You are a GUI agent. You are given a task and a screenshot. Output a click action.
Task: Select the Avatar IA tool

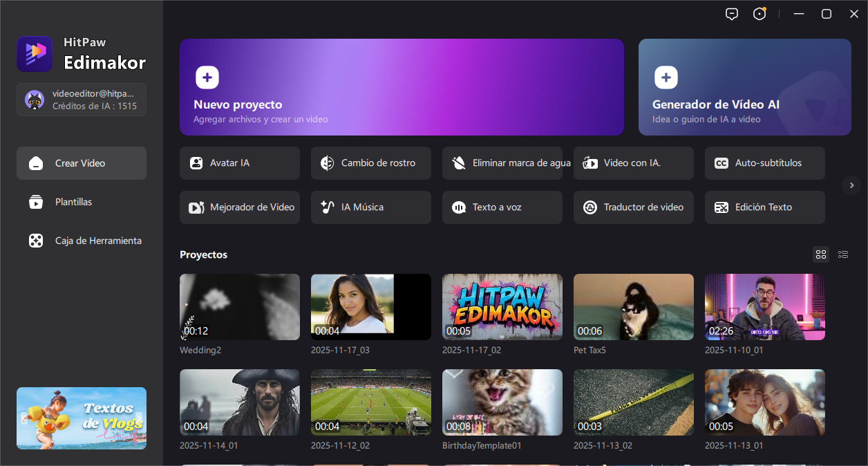(239, 163)
